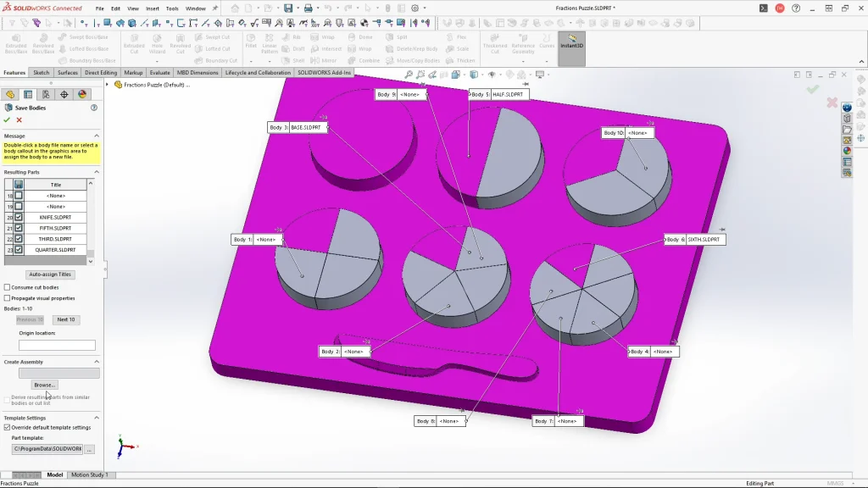Disable Override default template settings

(x=8, y=428)
